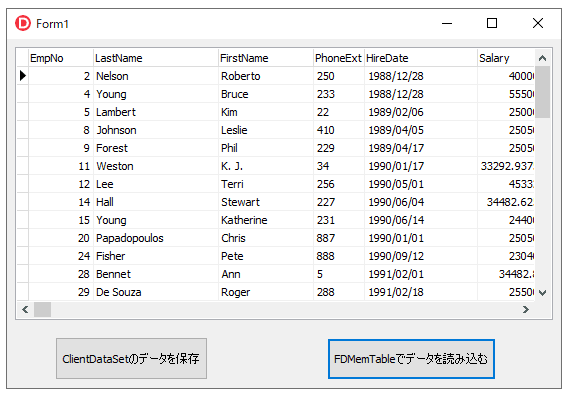Click Salary cell in Hall row
The height and width of the screenshot is (394, 568).
[506, 202]
